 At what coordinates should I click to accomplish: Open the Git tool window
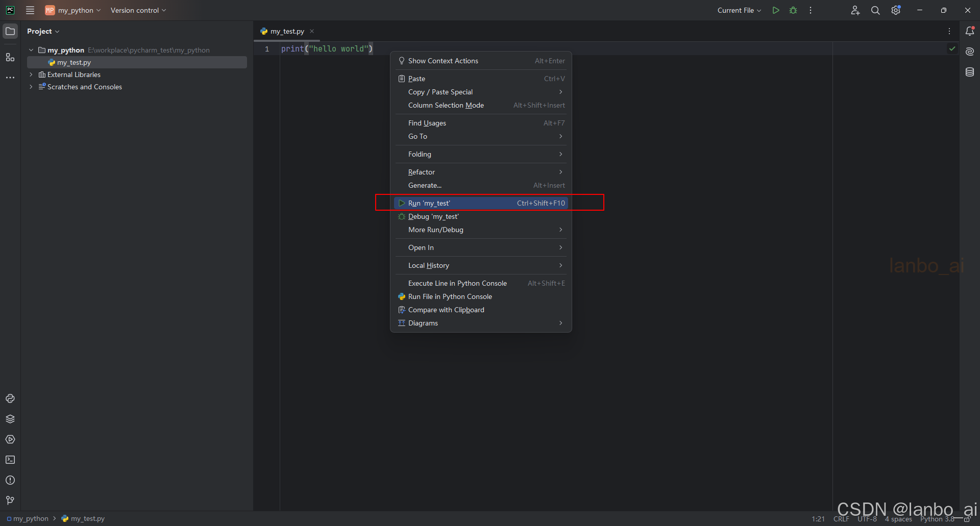pyautogui.click(x=10, y=500)
